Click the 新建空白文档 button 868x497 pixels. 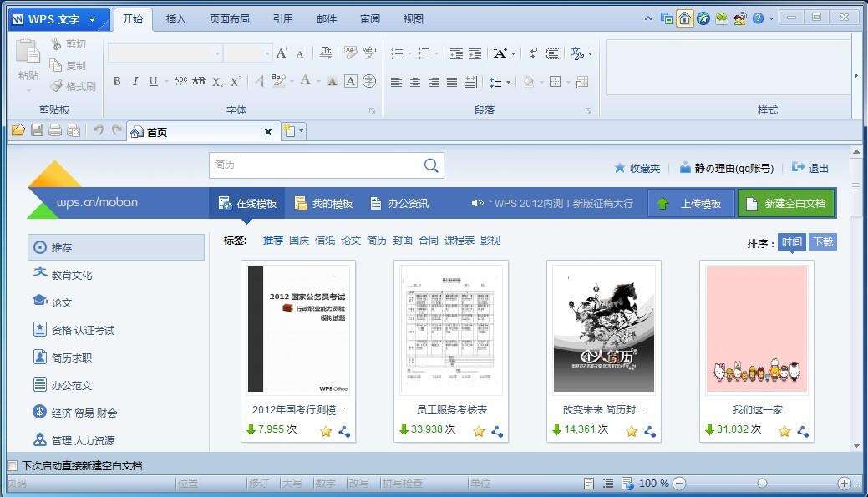(786, 203)
